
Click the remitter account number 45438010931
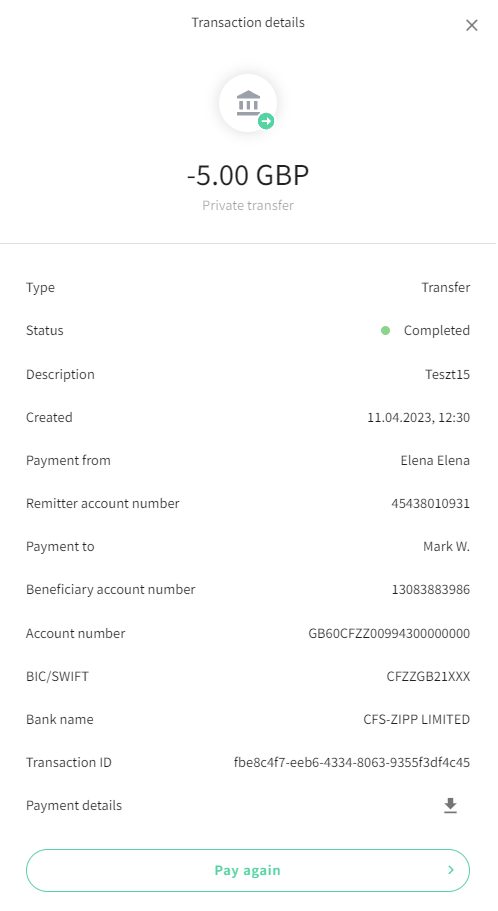tap(431, 503)
